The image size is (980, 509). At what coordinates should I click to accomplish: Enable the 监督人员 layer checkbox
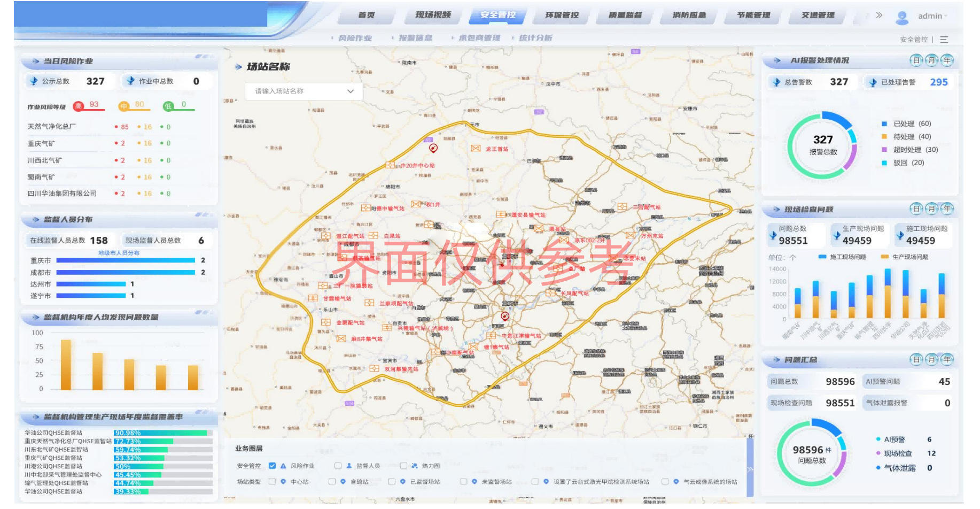338,466
